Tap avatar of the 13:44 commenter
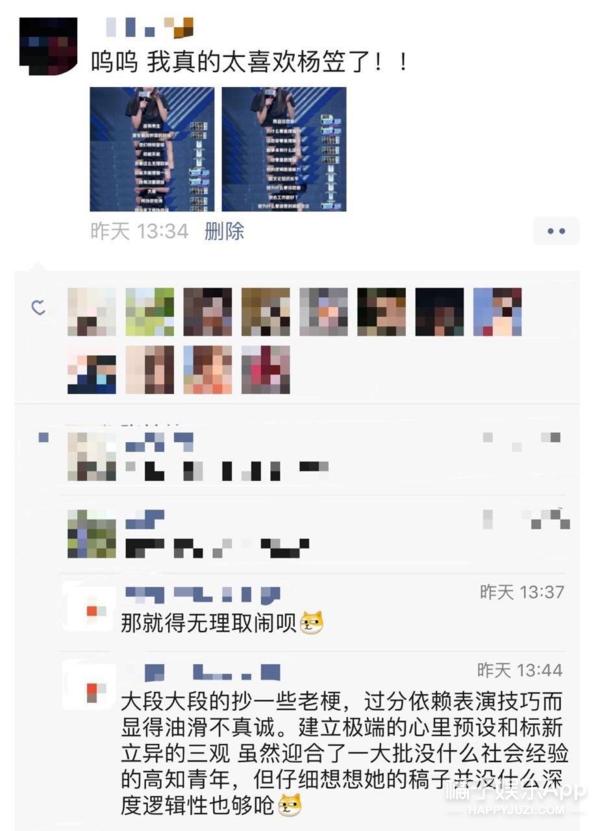 point(92,686)
